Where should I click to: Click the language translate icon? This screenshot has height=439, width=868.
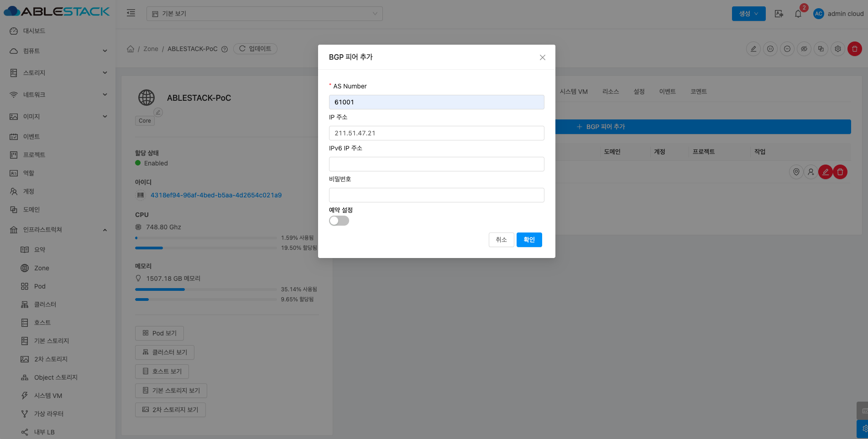point(779,14)
